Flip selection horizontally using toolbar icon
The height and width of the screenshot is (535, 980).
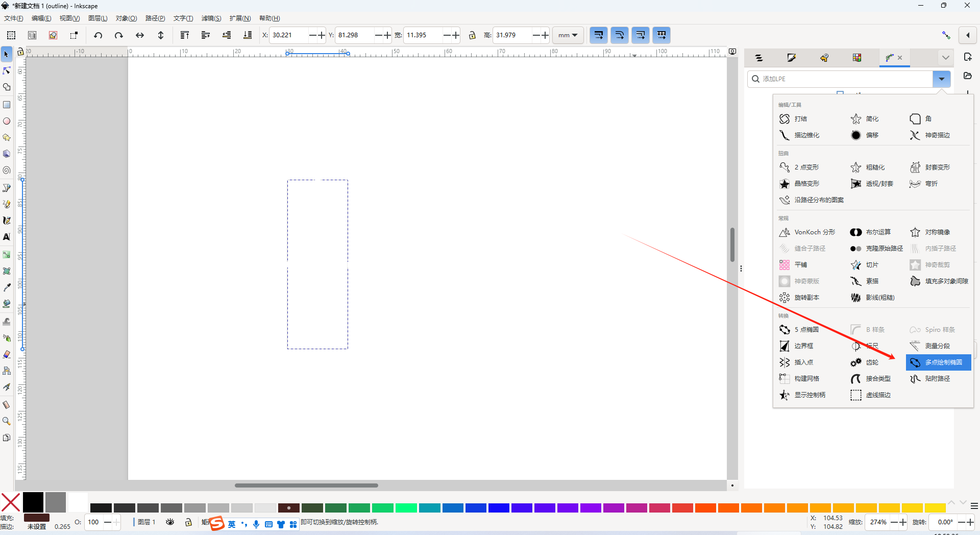[x=139, y=35]
